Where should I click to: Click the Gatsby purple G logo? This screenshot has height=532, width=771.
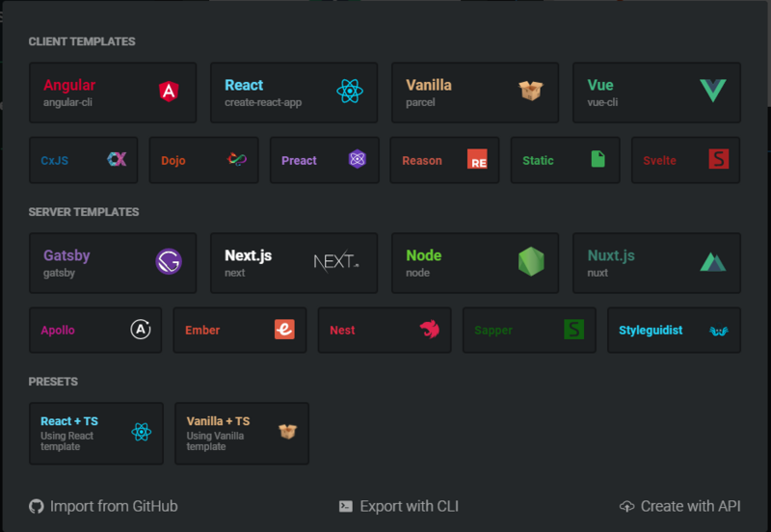(x=169, y=261)
